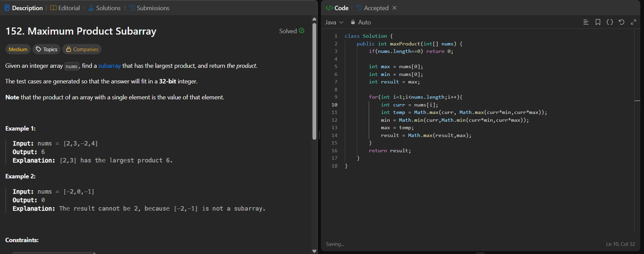Click the Editorial book icon

point(53,8)
